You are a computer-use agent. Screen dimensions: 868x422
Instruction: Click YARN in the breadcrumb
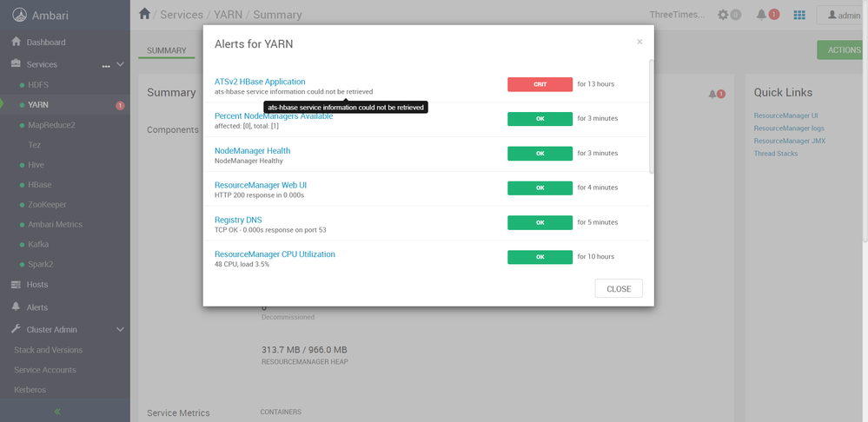pos(227,15)
